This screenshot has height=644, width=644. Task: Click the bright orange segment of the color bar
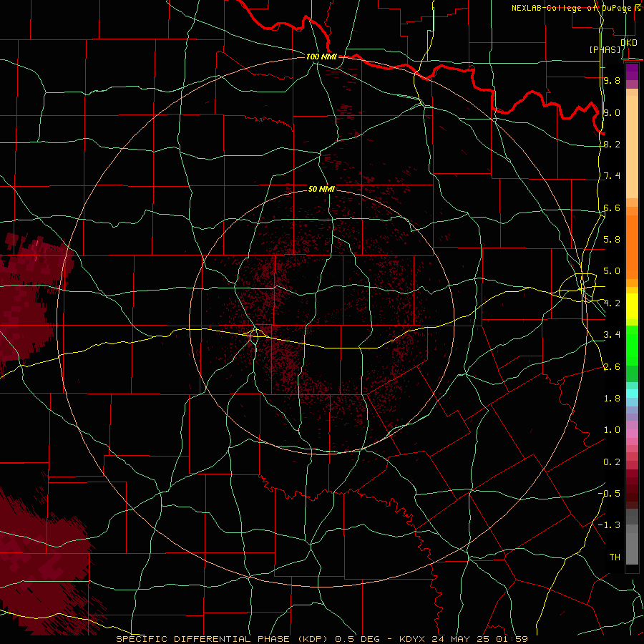[632, 246]
